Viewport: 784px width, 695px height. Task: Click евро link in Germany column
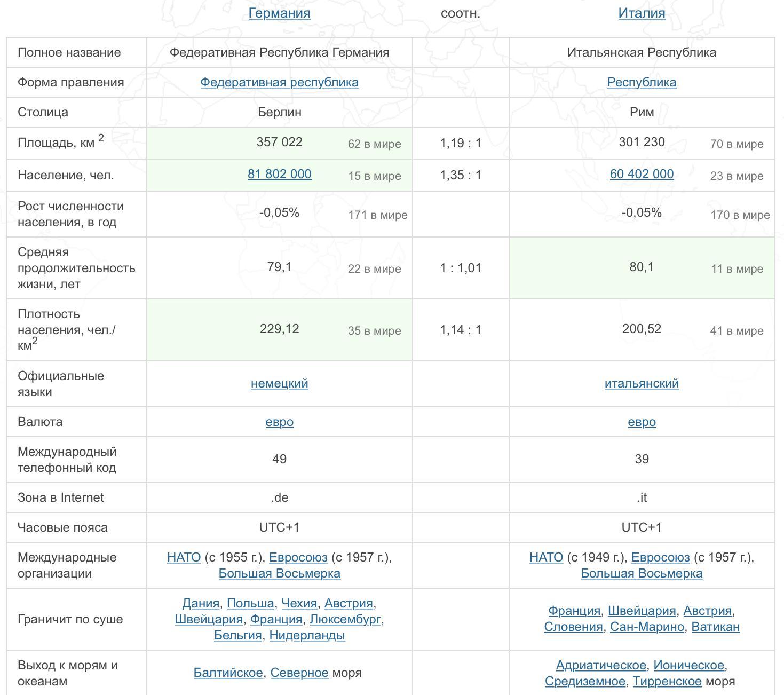pos(279,422)
